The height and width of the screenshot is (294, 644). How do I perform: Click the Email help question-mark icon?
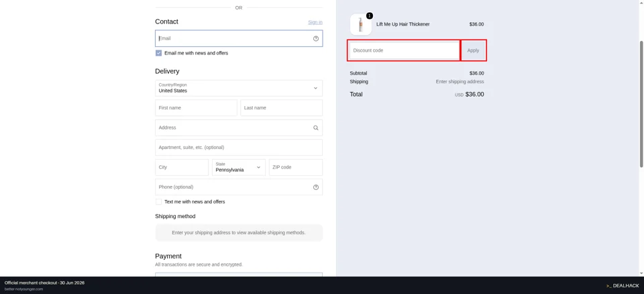316,39
